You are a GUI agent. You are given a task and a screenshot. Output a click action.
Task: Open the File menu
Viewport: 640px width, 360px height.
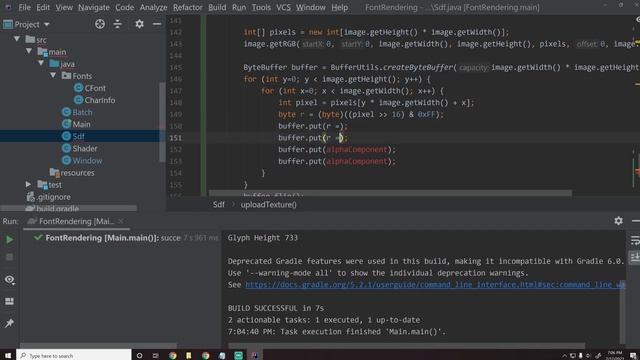(x=24, y=7)
